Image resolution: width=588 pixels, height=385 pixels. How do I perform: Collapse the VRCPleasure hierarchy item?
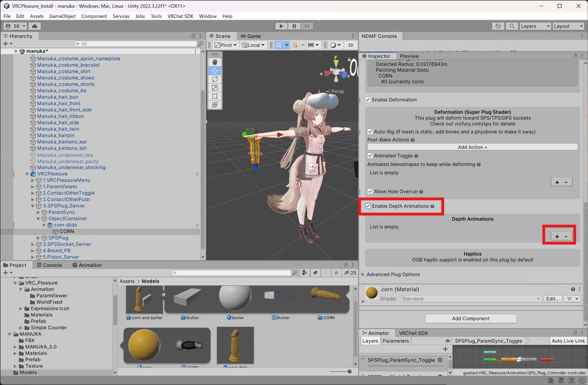tap(27, 174)
